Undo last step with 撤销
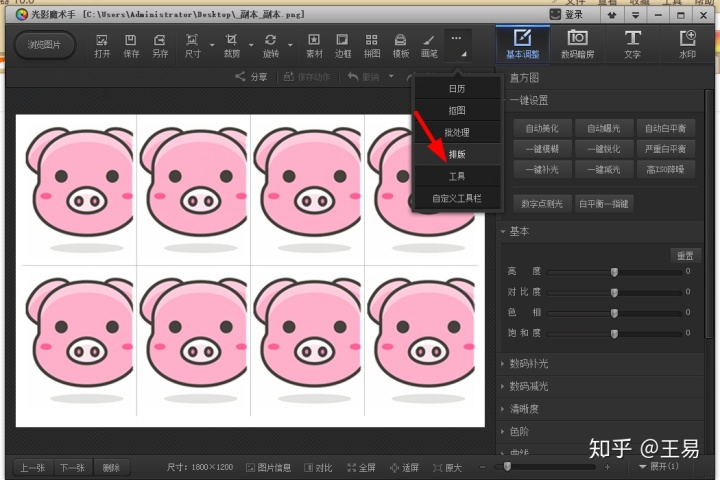This screenshot has height=480, width=720. tap(363, 77)
